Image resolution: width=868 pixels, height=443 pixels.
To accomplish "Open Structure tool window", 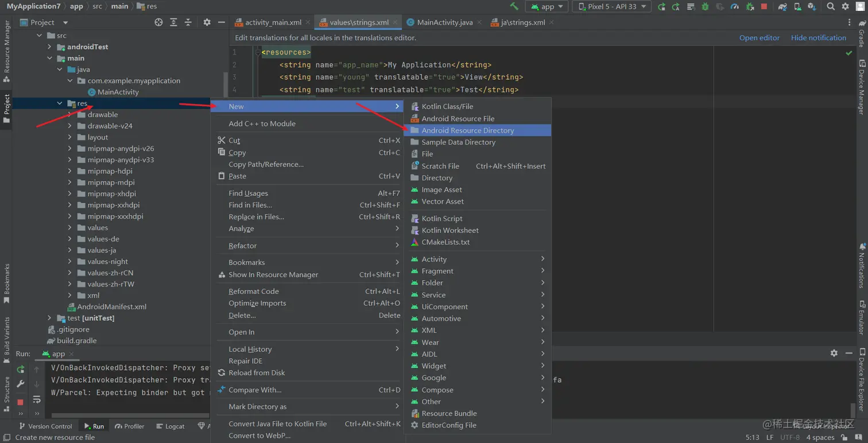I will click(x=7, y=393).
